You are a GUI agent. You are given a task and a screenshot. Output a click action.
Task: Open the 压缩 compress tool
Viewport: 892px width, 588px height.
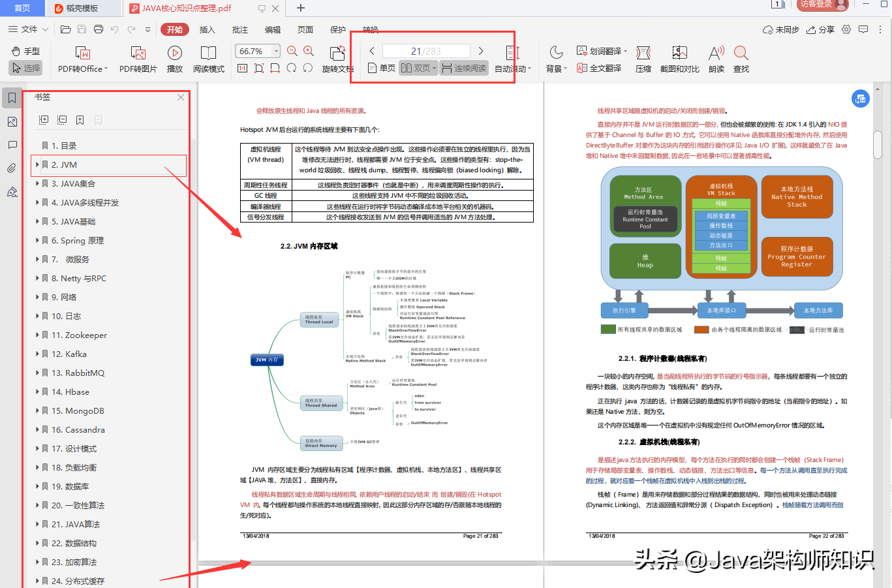pyautogui.click(x=643, y=59)
